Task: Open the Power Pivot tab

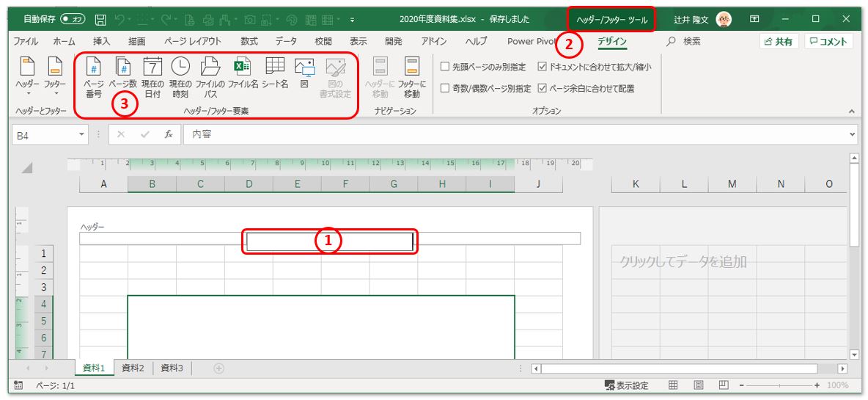Action: coord(532,41)
